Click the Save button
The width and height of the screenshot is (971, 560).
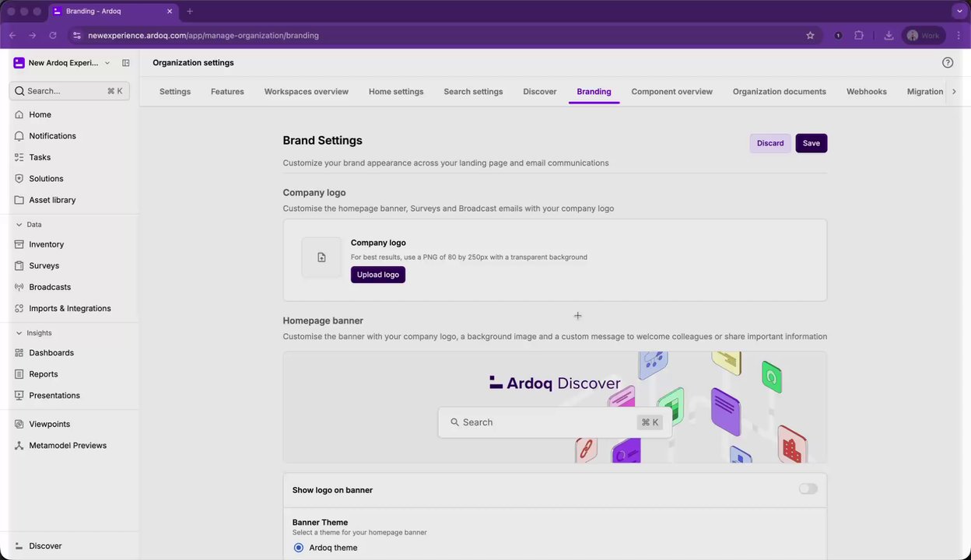811,143
